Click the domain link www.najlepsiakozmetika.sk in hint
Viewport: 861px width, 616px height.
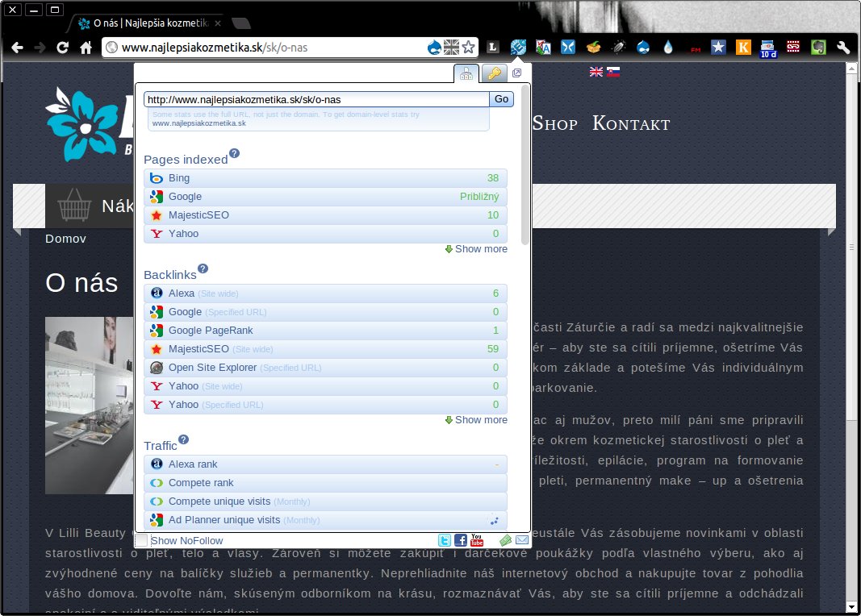click(x=199, y=123)
